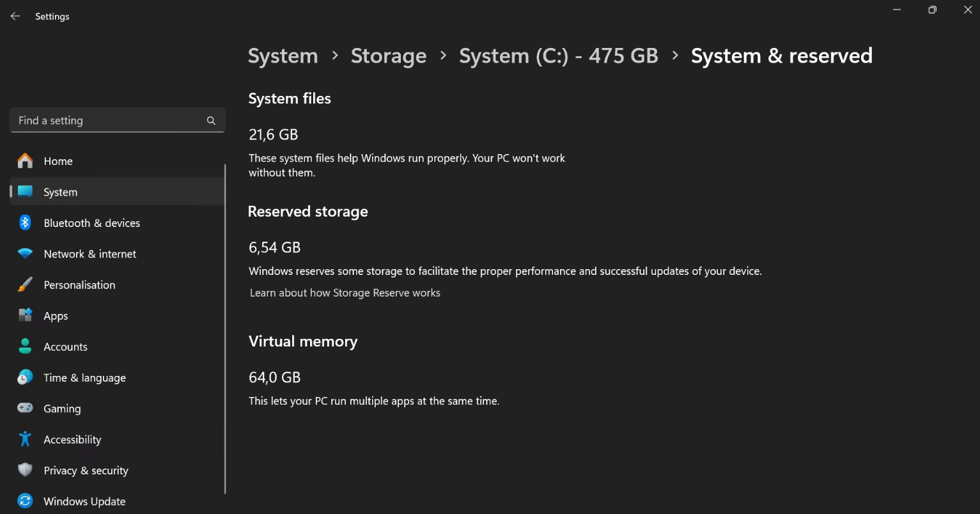
Task: Click the Bluetooth & devices icon
Action: click(25, 222)
